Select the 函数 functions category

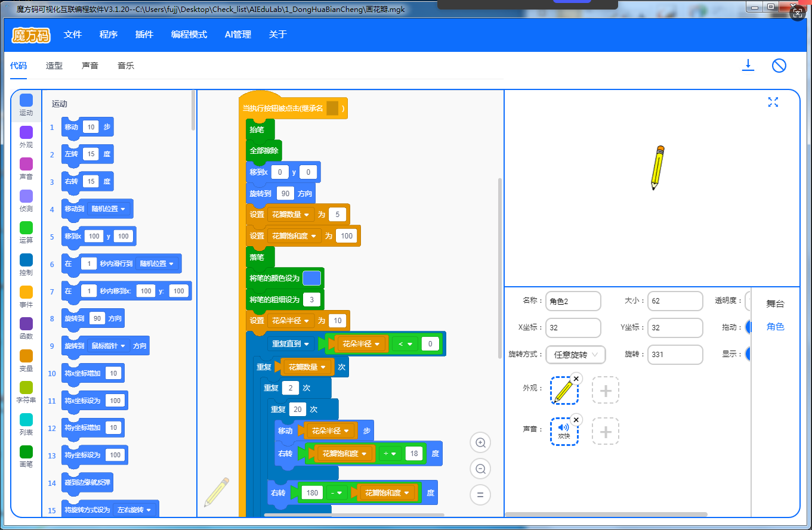(26, 328)
